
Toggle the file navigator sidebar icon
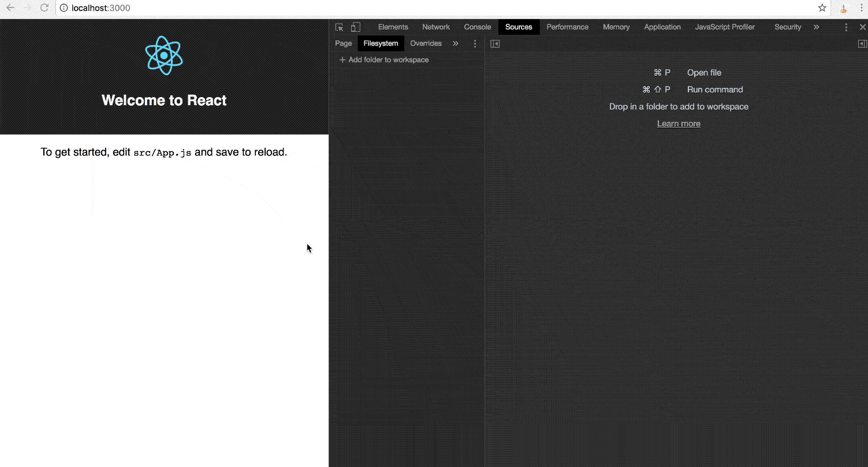[495, 44]
